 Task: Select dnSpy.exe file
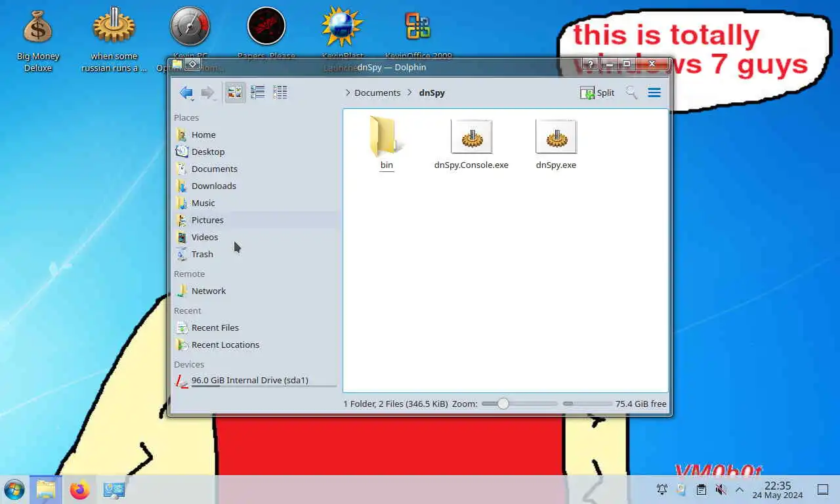coord(556,144)
